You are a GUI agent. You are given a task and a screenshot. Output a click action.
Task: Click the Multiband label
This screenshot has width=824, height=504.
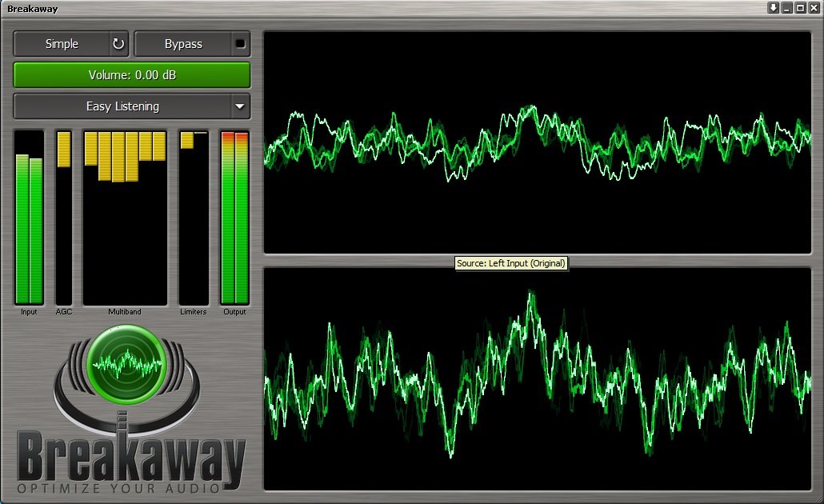[x=125, y=312]
